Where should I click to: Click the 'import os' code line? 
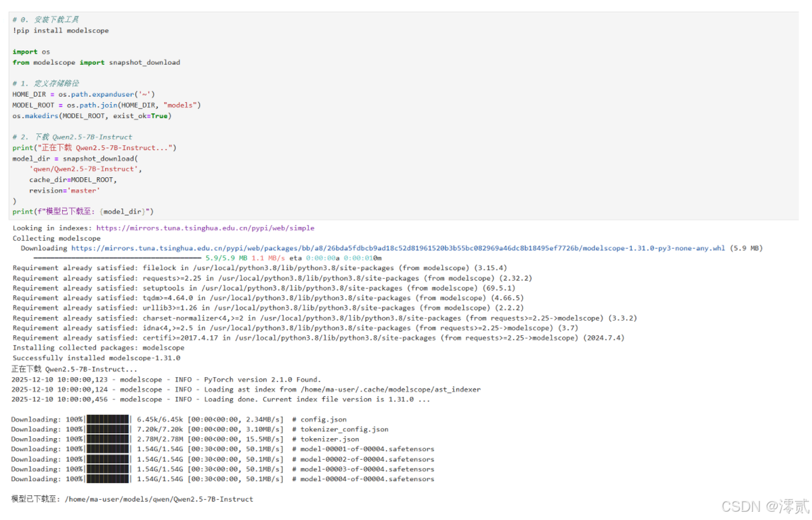coord(31,51)
